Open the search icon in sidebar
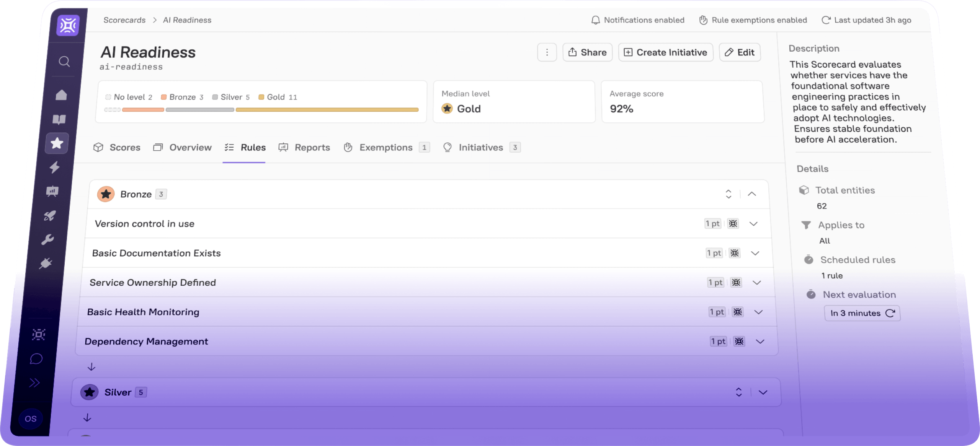This screenshot has width=980, height=446. [64, 61]
